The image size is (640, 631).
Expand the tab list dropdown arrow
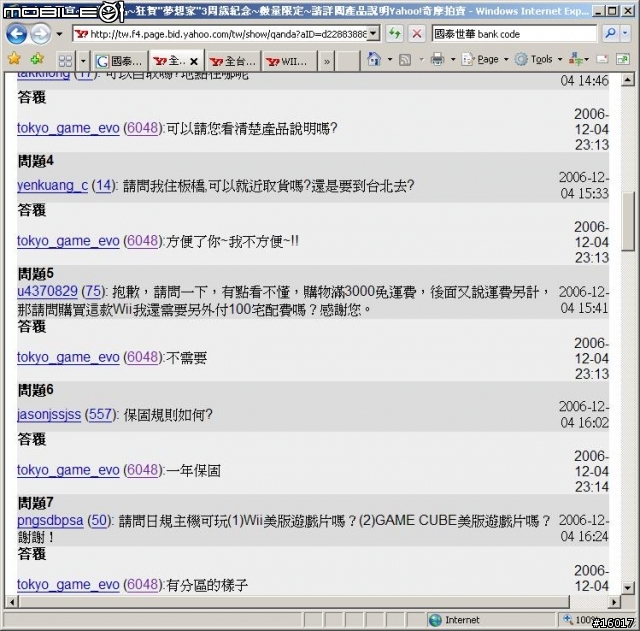click(83, 61)
